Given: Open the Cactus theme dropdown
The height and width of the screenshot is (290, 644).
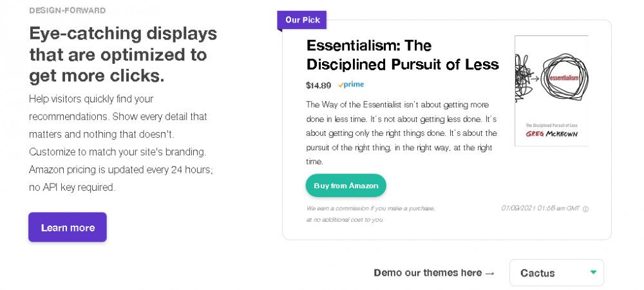Looking at the screenshot, I should (x=556, y=273).
